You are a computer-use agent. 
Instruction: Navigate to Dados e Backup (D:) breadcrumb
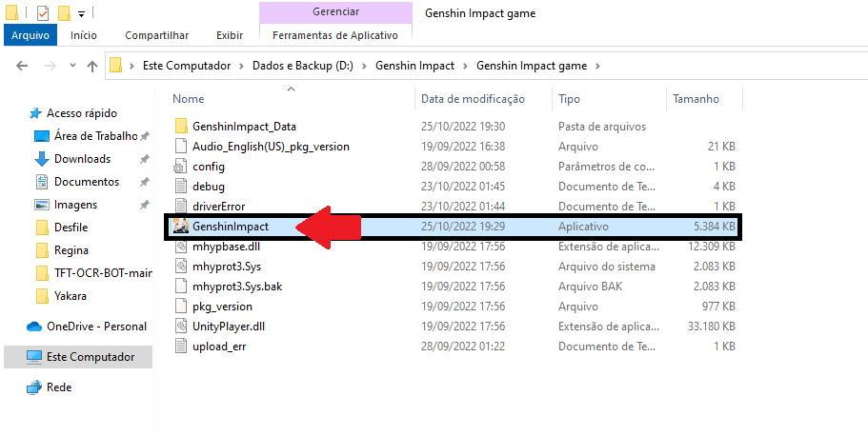click(x=303, y=66)
